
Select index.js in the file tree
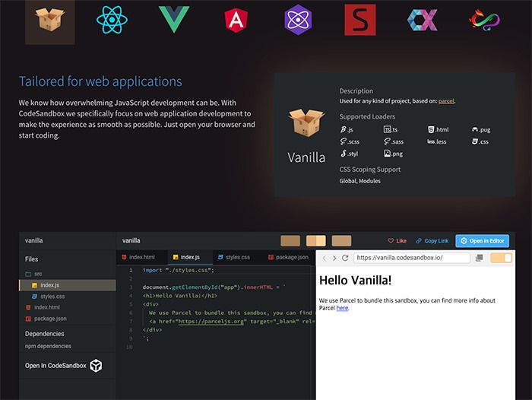pos(68,285)
